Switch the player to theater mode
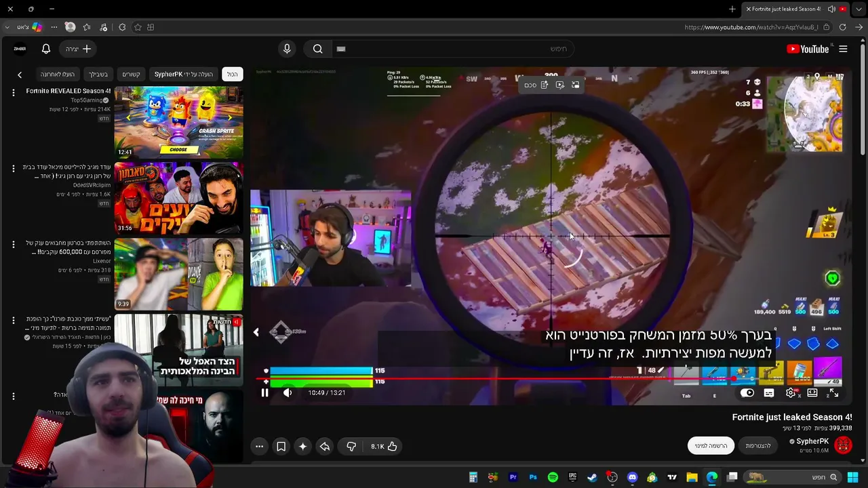 812,393
